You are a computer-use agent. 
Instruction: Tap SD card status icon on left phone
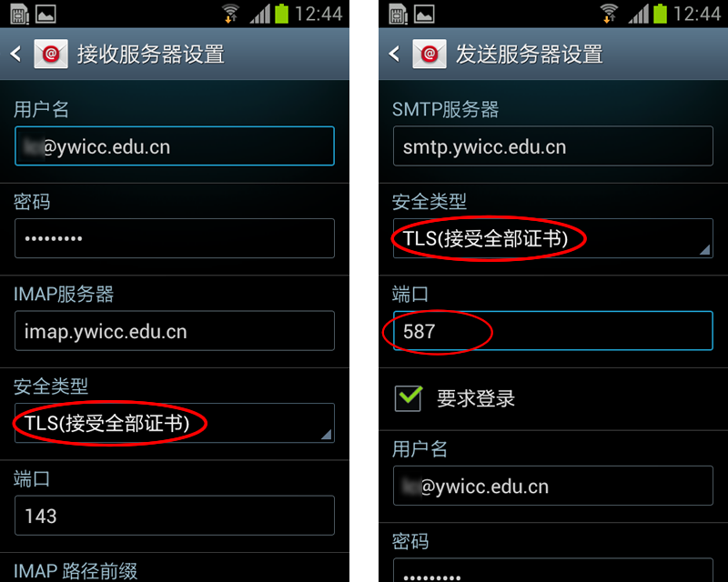point(19,14)
